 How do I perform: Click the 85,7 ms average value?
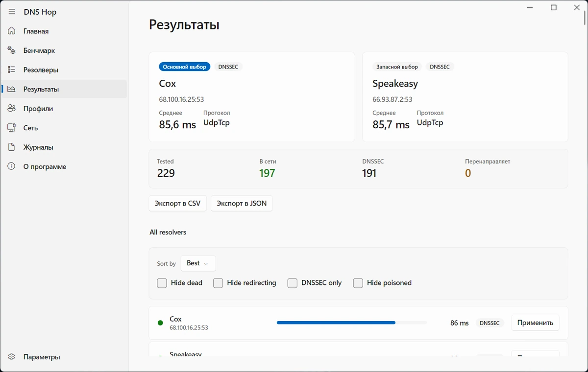click(391, 125)
